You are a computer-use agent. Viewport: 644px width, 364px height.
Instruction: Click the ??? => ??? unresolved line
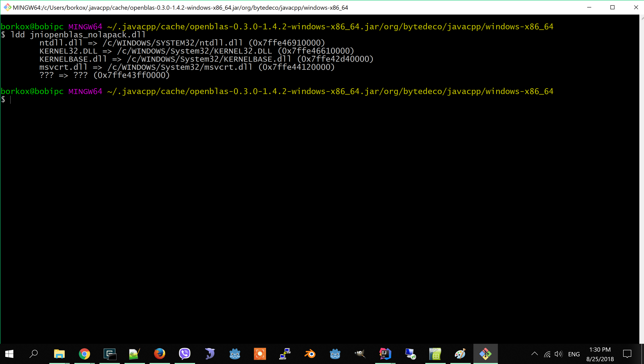(x=105, y=75)
